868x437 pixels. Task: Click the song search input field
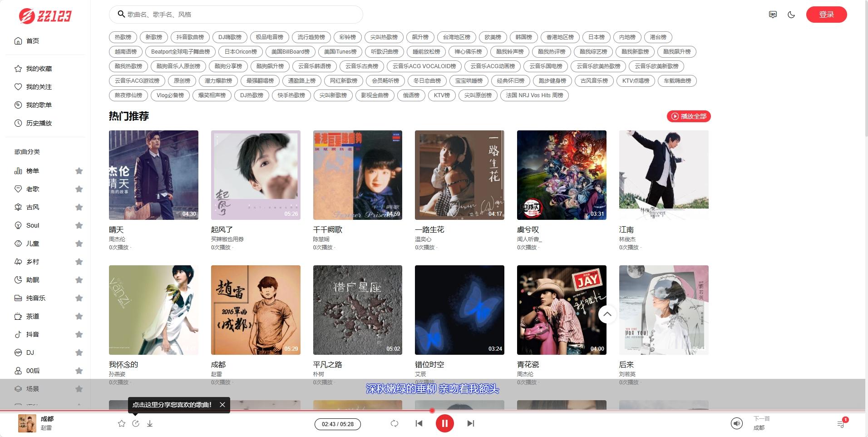tap(241, 15)
